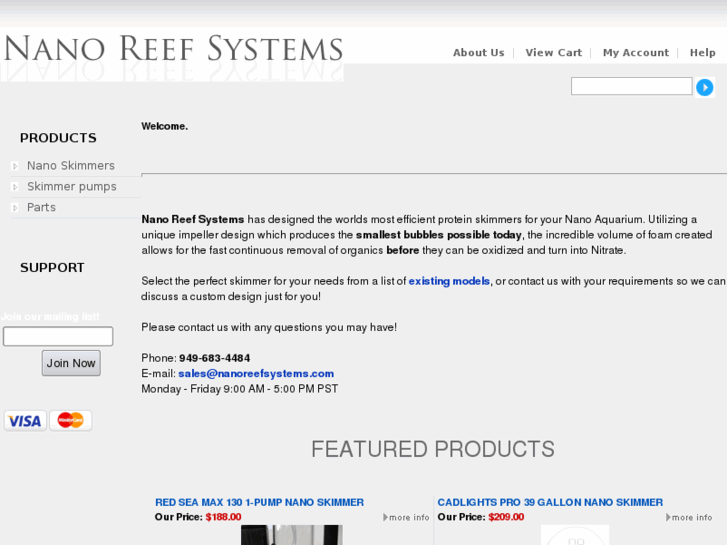This screenshot has height=545, width=727.
Task: Open Cadlights Pro 39 Gallon Nano Skimmer
Action: click(x=550, y=502)
